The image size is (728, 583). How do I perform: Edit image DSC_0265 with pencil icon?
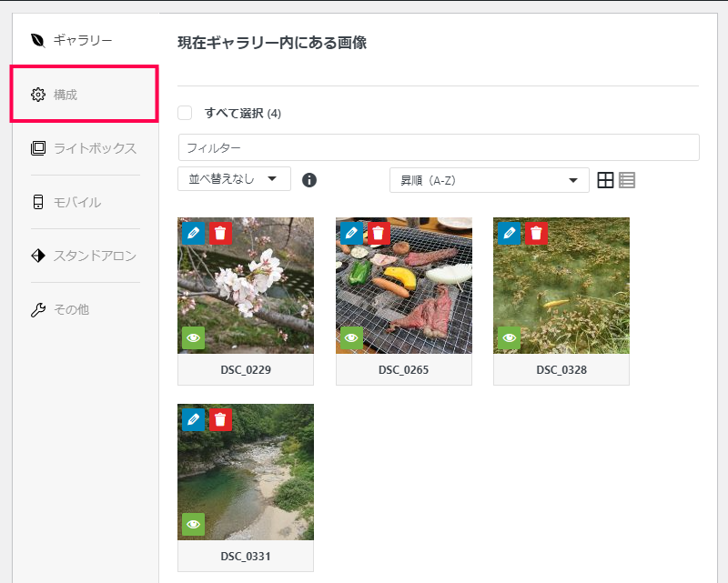(x=351, y=233)
